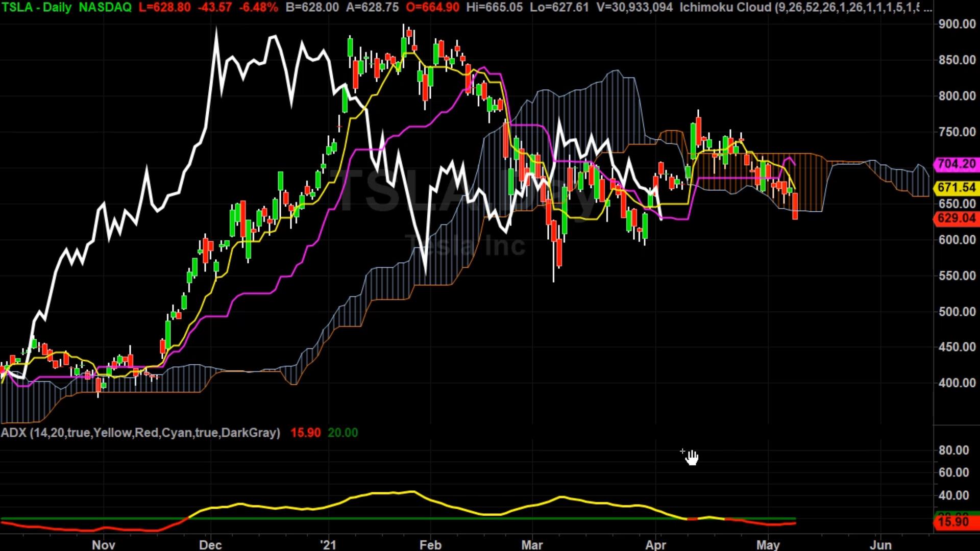This screenshot has width=980, height=551.
Task: Click the 750.00 price axis label
Action: [957, 132]
